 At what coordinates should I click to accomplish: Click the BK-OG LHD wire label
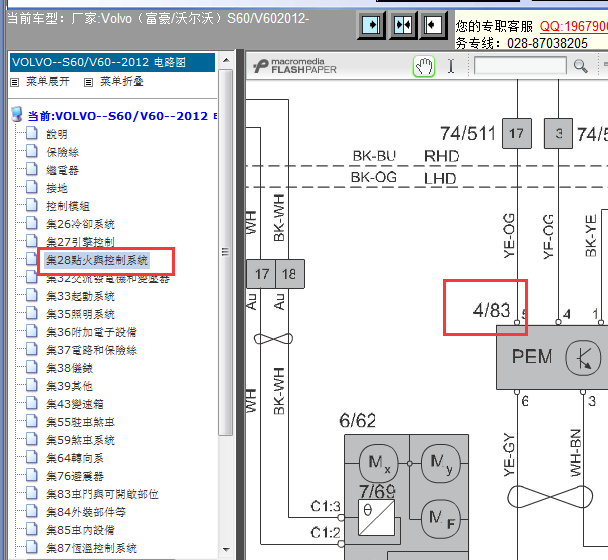click(403, 178)
